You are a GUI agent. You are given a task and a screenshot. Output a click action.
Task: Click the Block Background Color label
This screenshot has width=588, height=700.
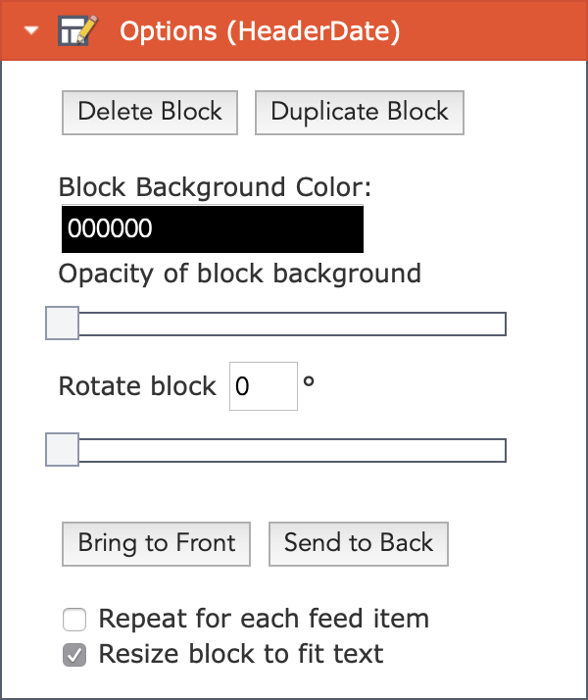pyautogui.click(x=215, y=187)
